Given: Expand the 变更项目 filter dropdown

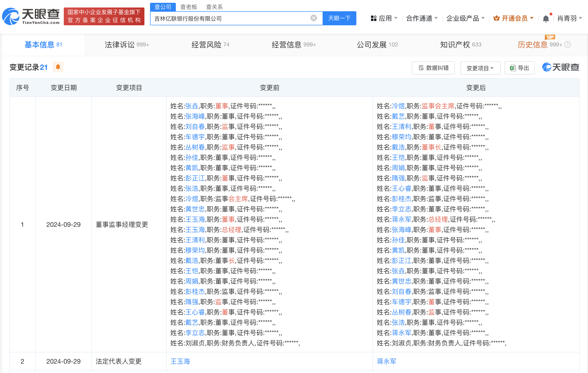Looking at the screenshot, I should [480, 68].
